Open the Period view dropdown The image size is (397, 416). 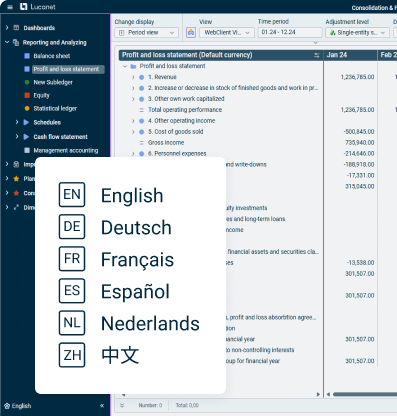coord(147,33)
